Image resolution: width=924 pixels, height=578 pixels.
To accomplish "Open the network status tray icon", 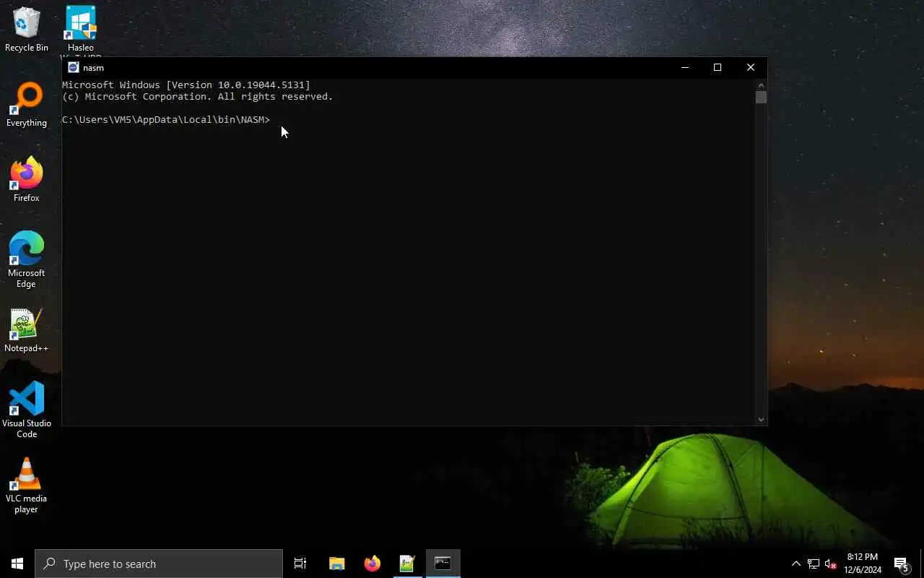I will coord(814,564).
